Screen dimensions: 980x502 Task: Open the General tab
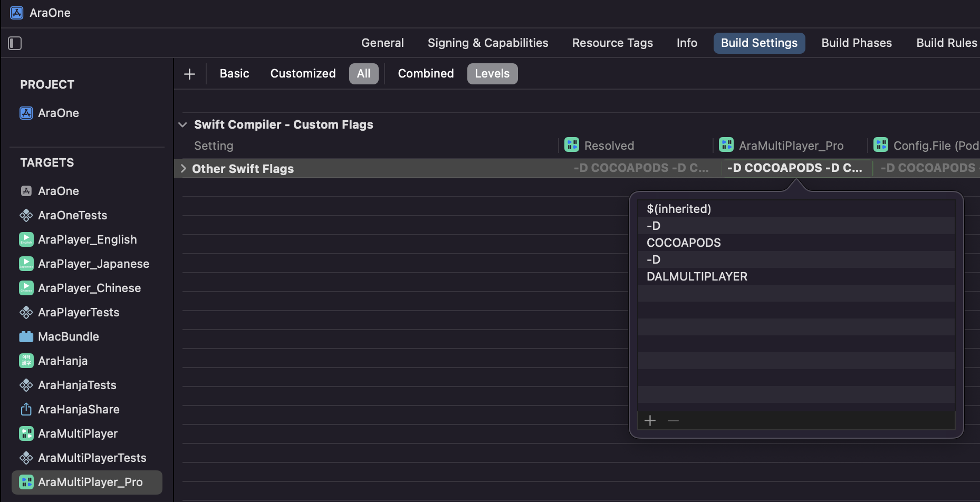(382, 43)
